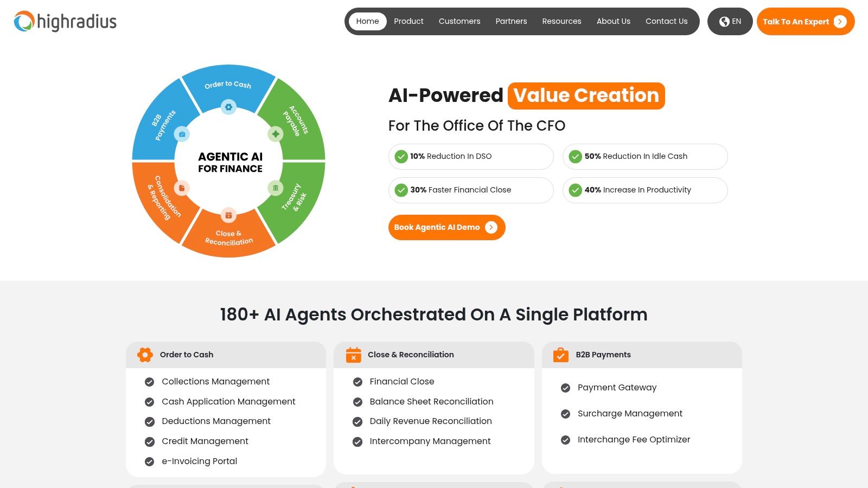Click the HighRadius logo
The image size is (868, 488).
65,22
